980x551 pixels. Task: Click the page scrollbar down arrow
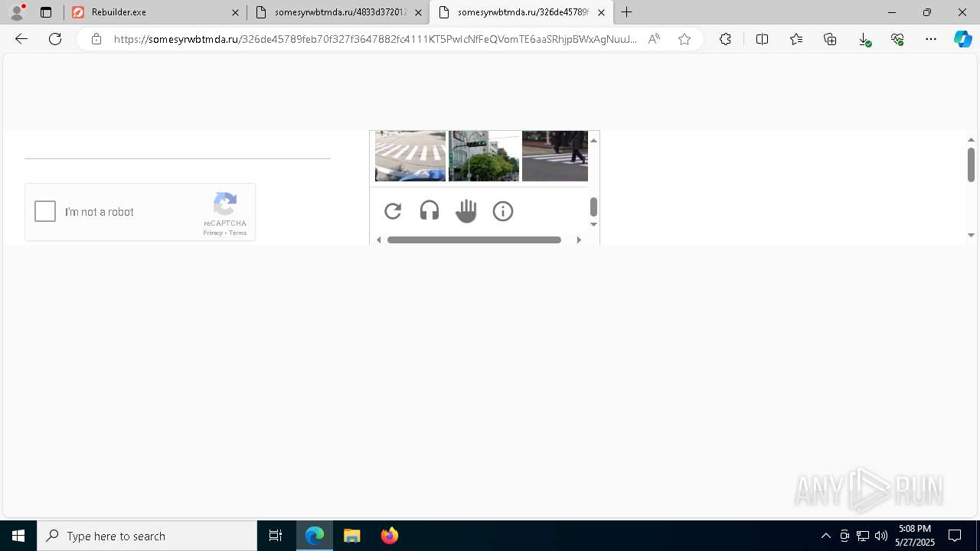click(971, 235)
